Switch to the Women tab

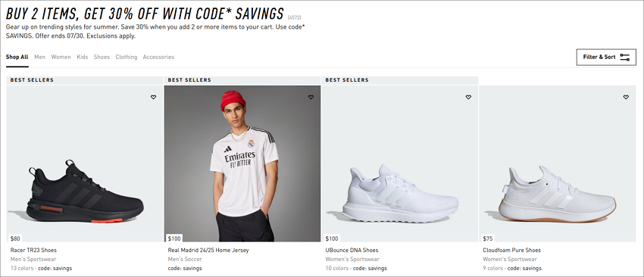pyautogui.click(x=61, y=57)
